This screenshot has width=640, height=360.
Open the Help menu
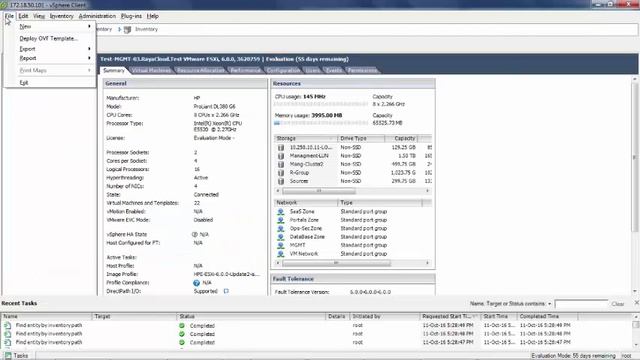pyautogui.click(x=153, y=16)
